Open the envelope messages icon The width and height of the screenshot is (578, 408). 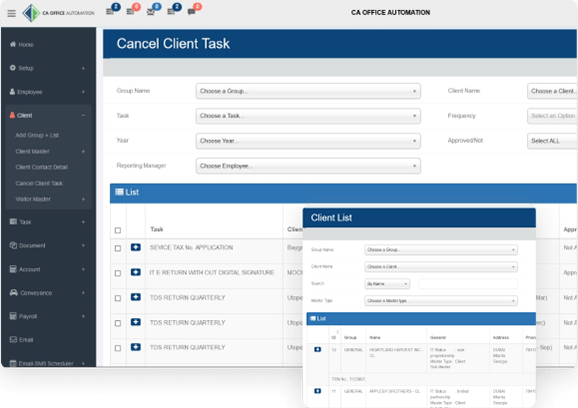click(150, 12)
